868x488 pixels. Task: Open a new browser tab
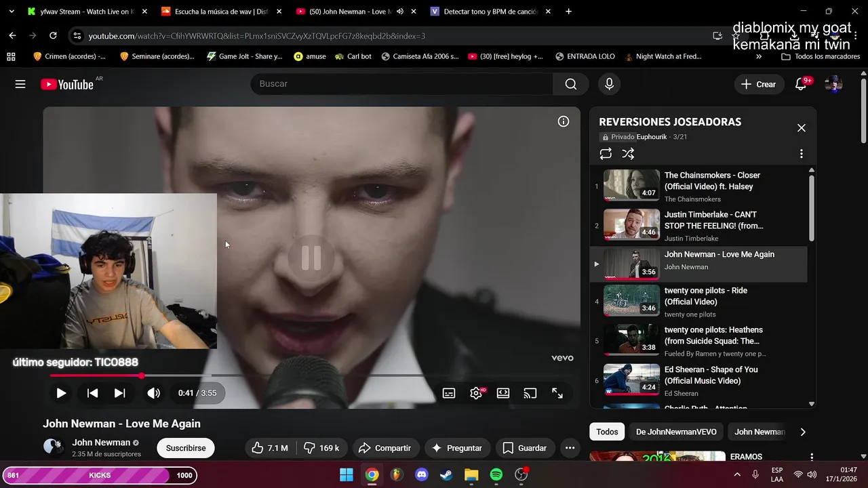coord(568,12)
